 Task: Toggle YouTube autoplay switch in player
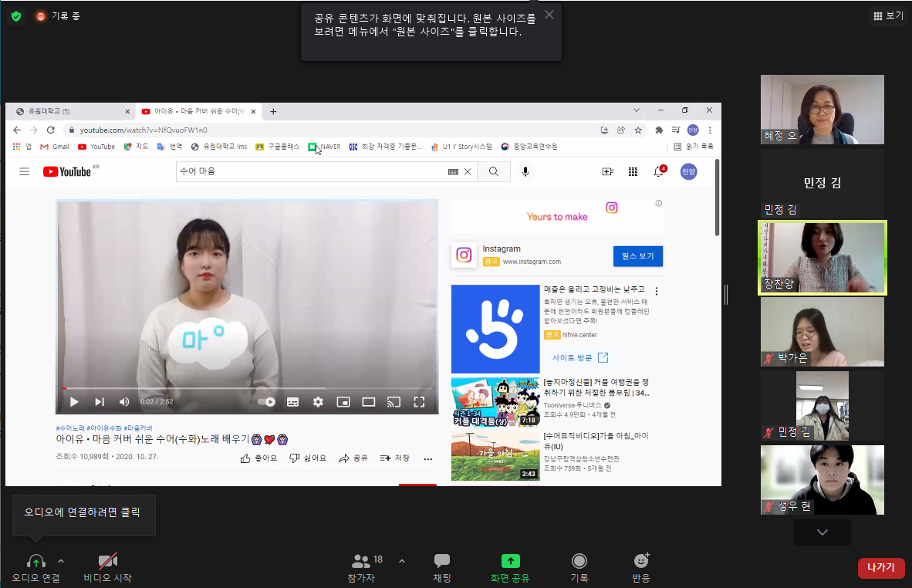(x=266, y=401)
